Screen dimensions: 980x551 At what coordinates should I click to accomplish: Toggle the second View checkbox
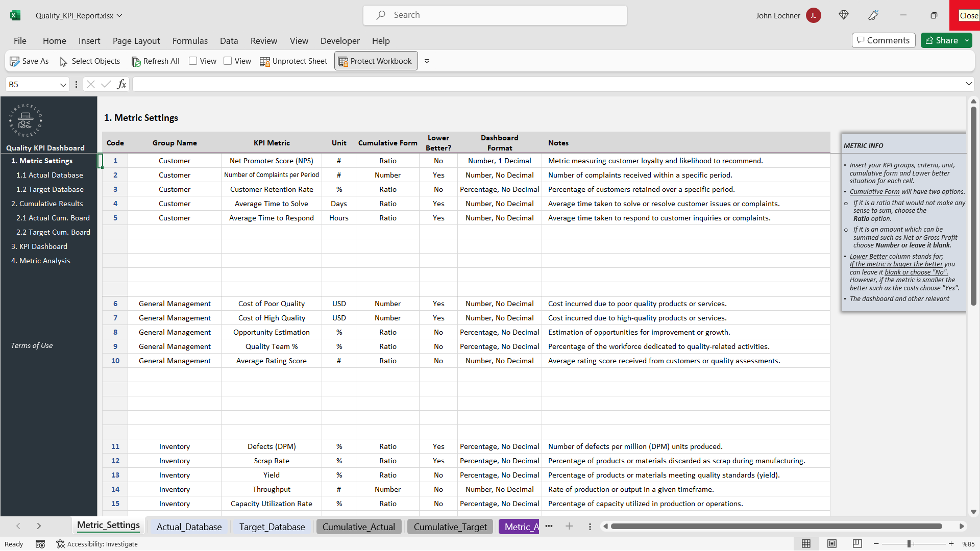coord(228,61)
